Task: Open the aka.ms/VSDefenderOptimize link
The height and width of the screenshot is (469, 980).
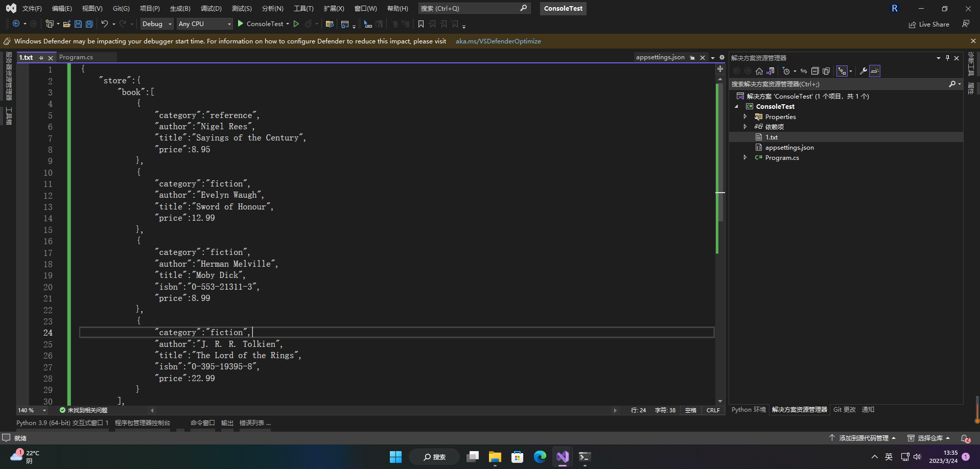Action: point(498,41)
